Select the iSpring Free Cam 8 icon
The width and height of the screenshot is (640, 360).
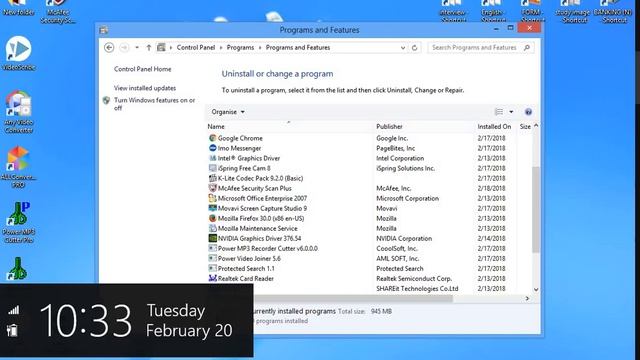click(212, 168)
